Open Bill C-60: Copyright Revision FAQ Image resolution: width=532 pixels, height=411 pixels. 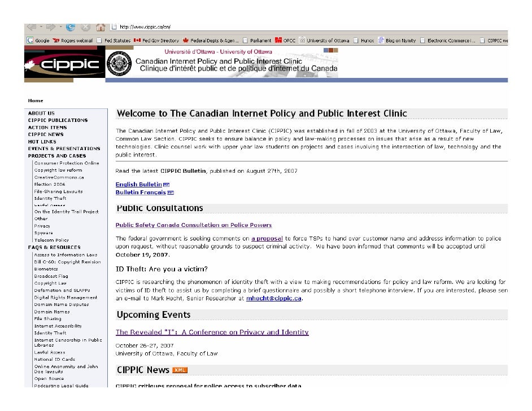[67, 262]
